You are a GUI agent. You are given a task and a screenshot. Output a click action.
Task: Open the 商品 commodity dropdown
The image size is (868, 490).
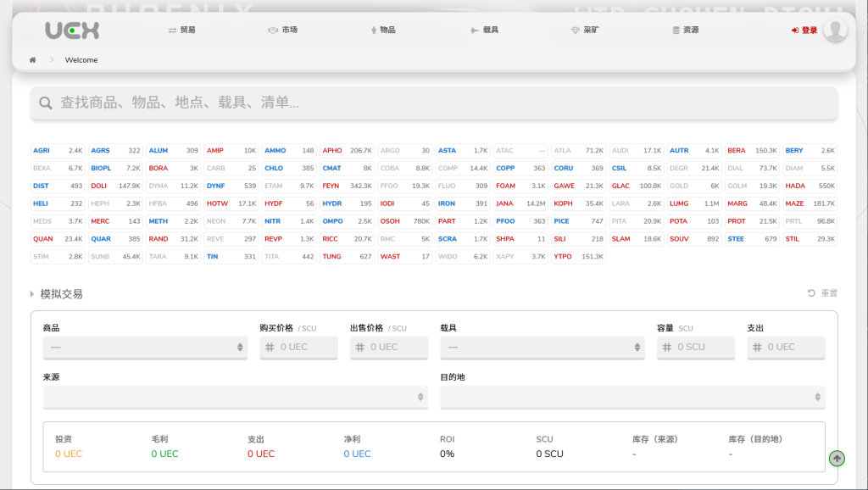click(x=145, y=347)
